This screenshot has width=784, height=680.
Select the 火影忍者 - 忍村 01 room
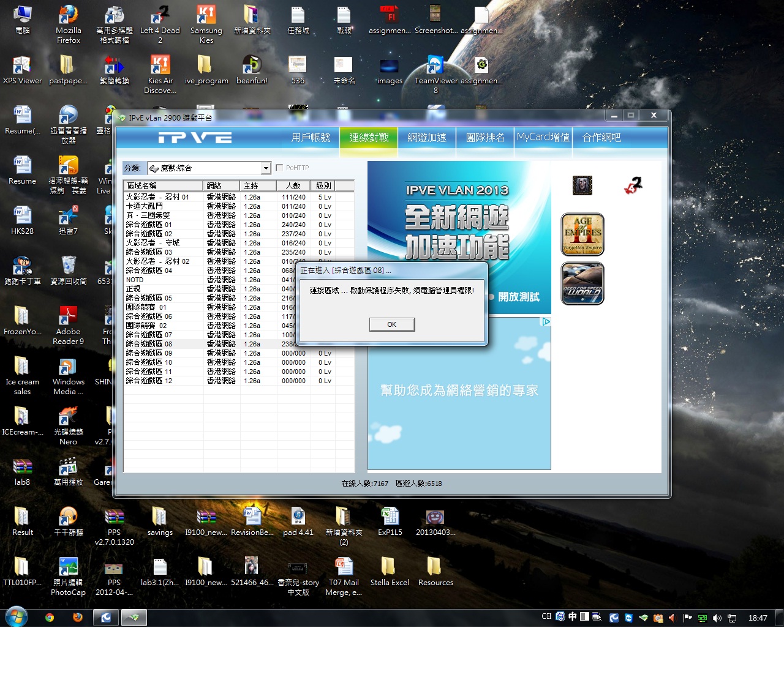(x=157, y=197)
